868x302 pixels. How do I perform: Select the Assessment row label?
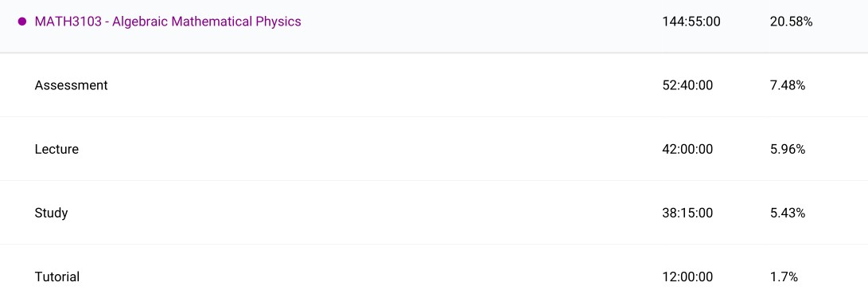[71, 85]
